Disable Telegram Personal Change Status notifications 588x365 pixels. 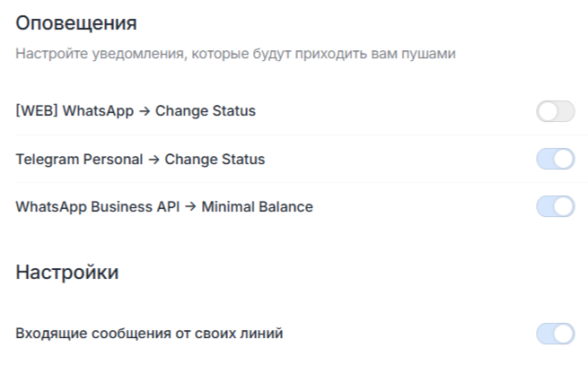coord(555,160)
